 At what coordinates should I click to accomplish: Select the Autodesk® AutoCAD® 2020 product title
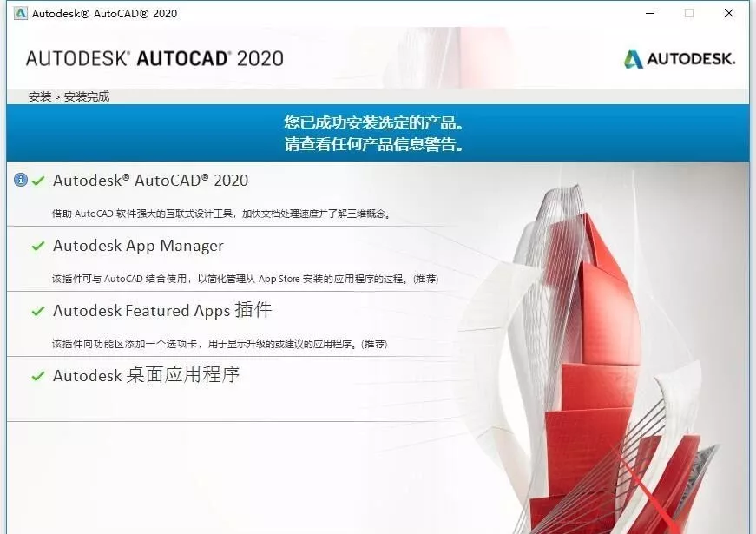click(150, 181)
